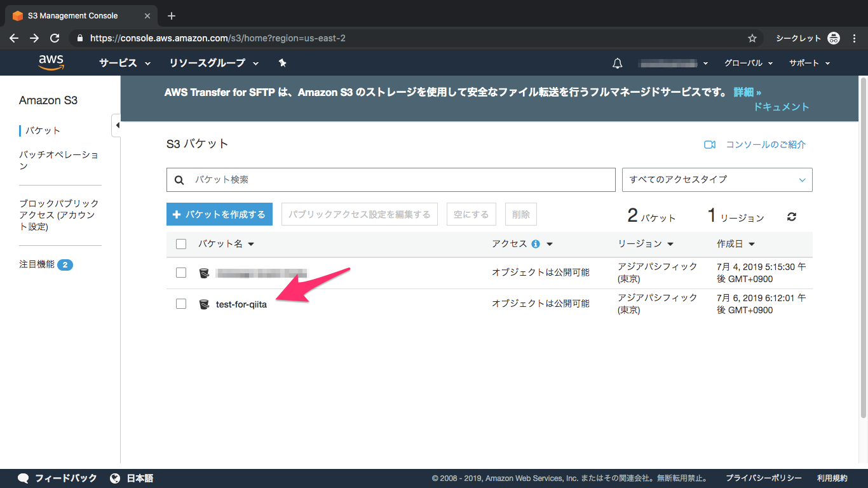The width and height of the screenshot is (868, 488).
Task: Click the pin shortcut icon in AWS navbar
Action: tap(283, 63)
